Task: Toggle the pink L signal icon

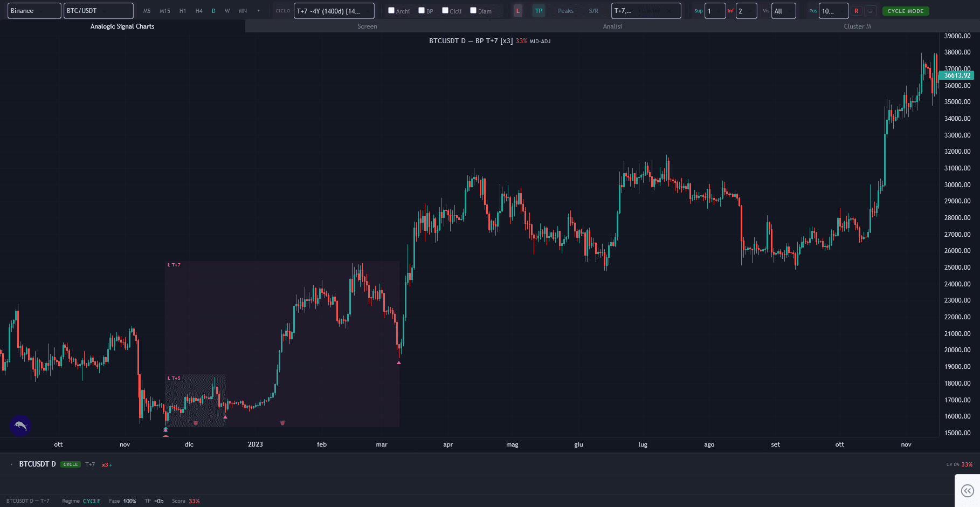Action: [x=518, y=11]
